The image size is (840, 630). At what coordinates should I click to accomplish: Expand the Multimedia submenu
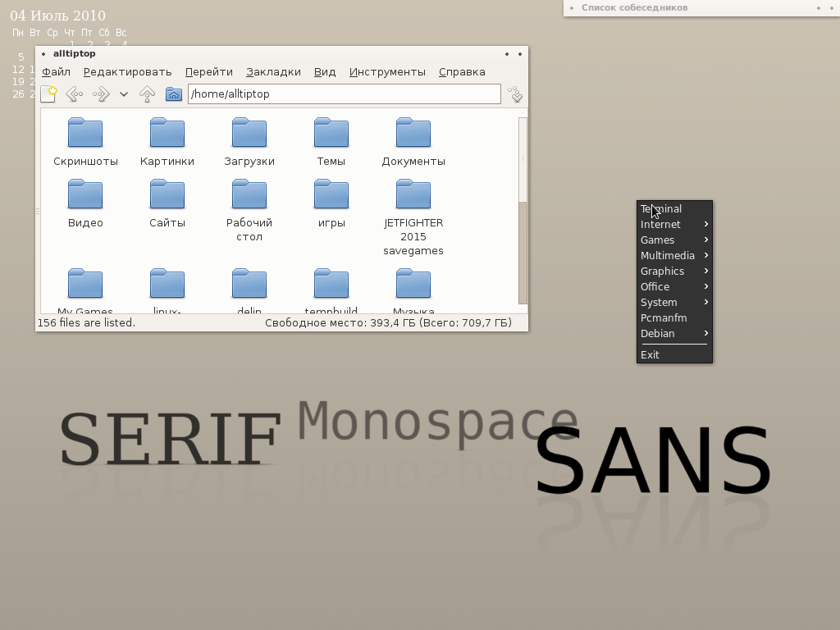tap(674, 256)
